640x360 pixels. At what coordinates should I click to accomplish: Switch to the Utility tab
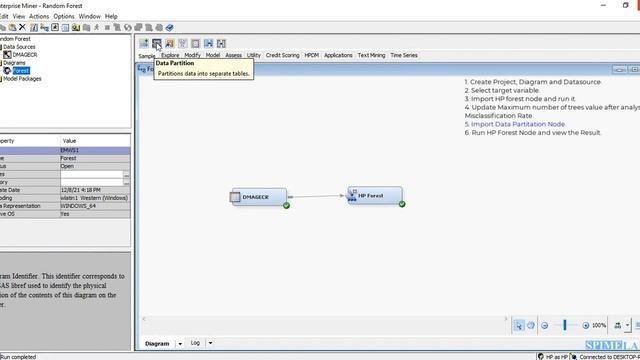tap(253, 55)
